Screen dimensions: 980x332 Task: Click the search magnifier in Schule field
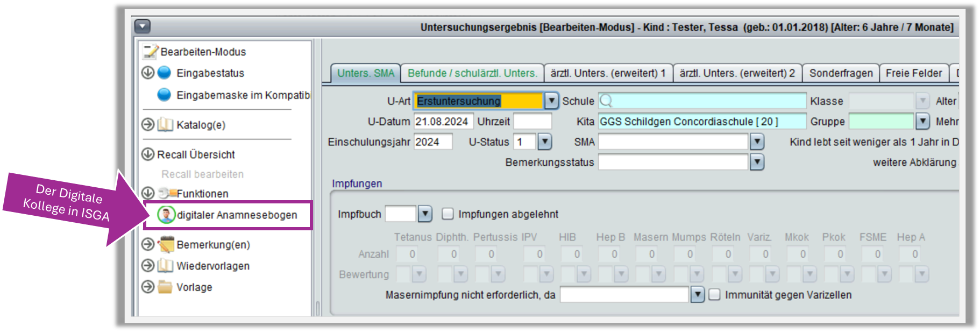point(606,101)
